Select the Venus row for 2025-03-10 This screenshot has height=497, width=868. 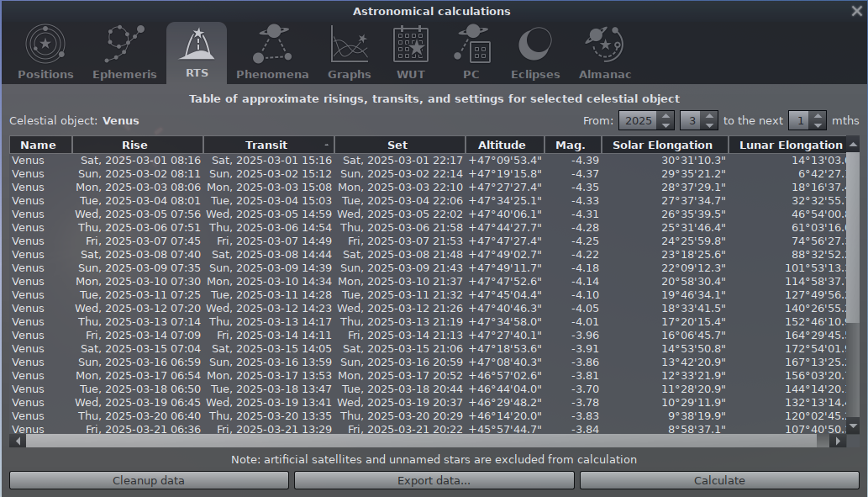252,281
